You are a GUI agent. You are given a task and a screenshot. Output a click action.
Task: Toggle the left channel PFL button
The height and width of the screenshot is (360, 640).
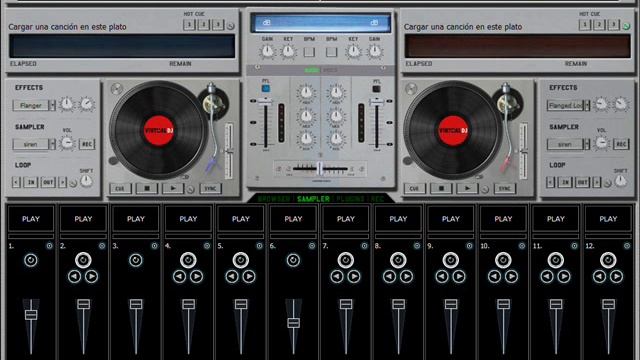[266, 88]
